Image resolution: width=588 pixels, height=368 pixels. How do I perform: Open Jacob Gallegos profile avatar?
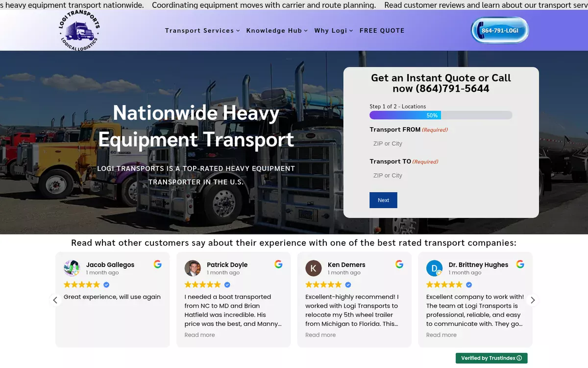coord(72,268)
